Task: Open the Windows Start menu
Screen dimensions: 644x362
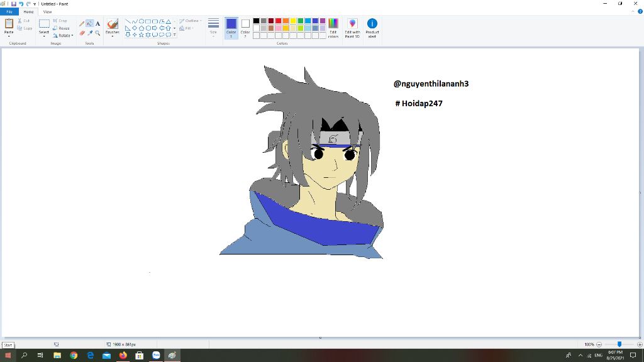Action: point(8,356)
